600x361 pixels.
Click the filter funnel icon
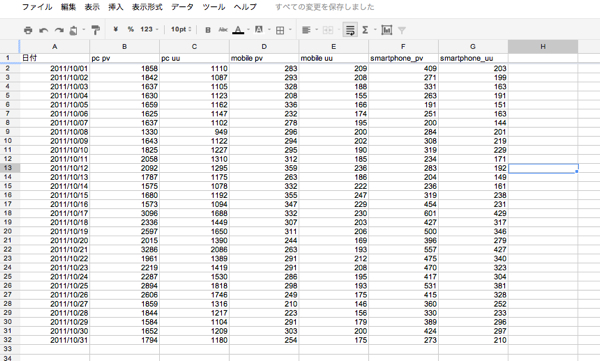coord(402,30)
